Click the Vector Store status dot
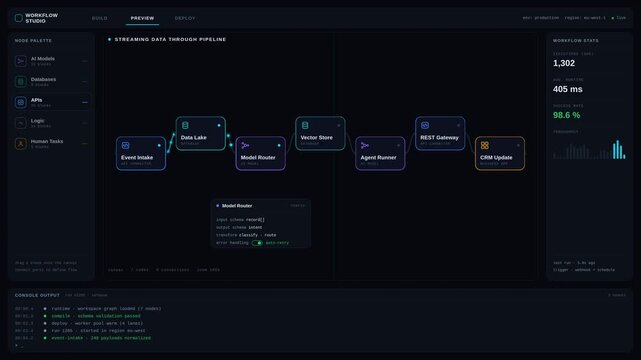Viewport: 641px width, 360px height. pos(338,125)
